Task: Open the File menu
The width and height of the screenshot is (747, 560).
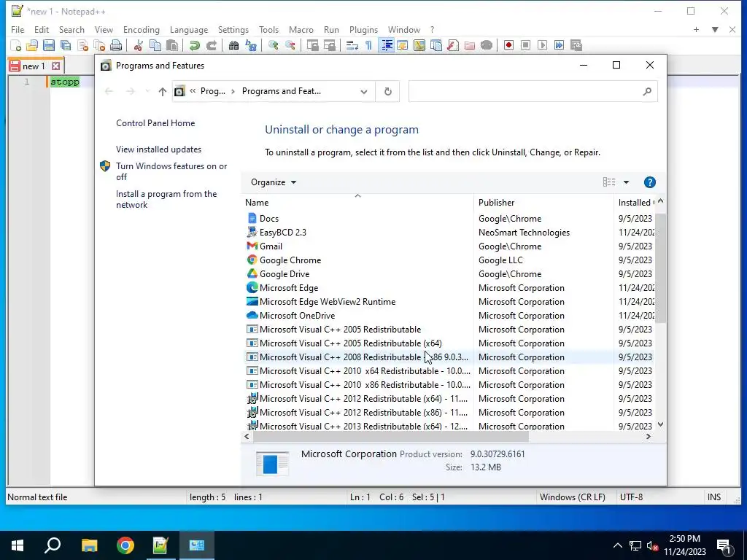Action: click(18, 29)
